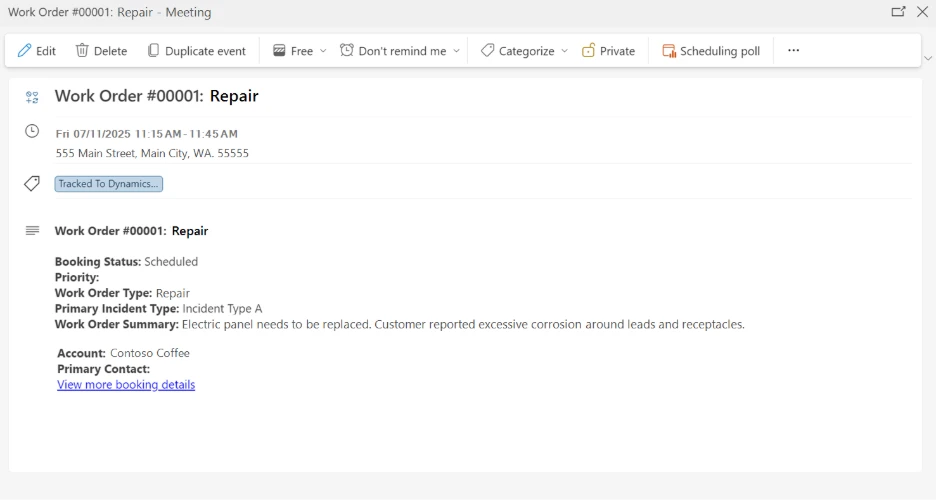
Task: Click the Tracked To Dynamics category tag
Action: [x=108, y=184]
